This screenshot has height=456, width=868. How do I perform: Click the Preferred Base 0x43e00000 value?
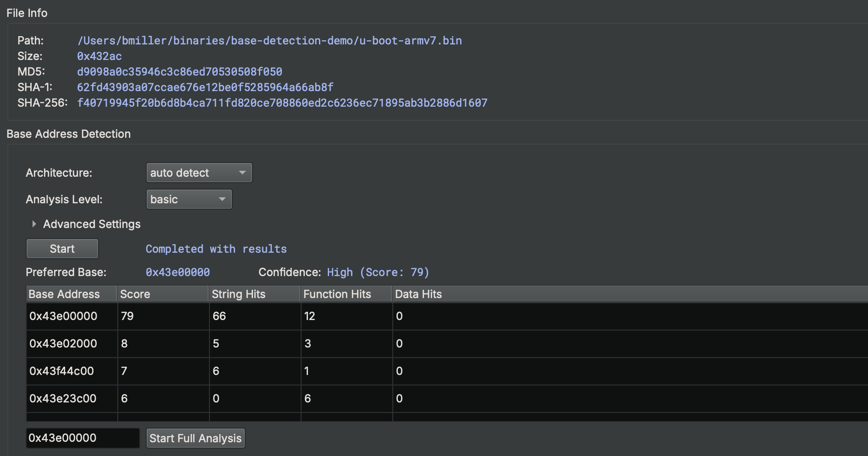pos(177,272)
